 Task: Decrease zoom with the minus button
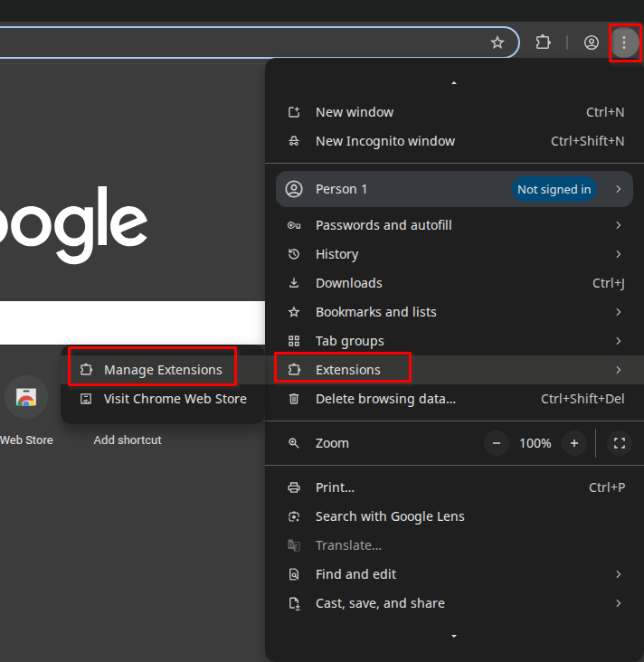pos(497,443)
